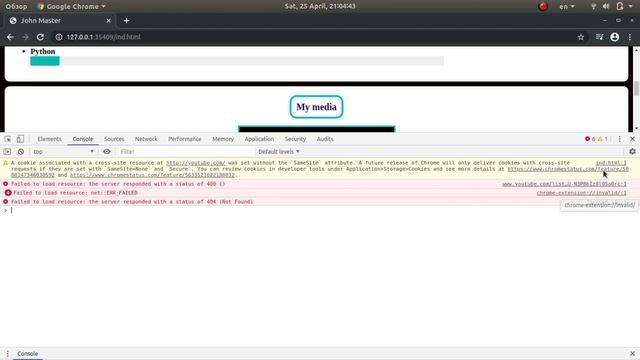Open the Memory tab
Viewport: 640px width, 360px height.
[x=223, y=139]
